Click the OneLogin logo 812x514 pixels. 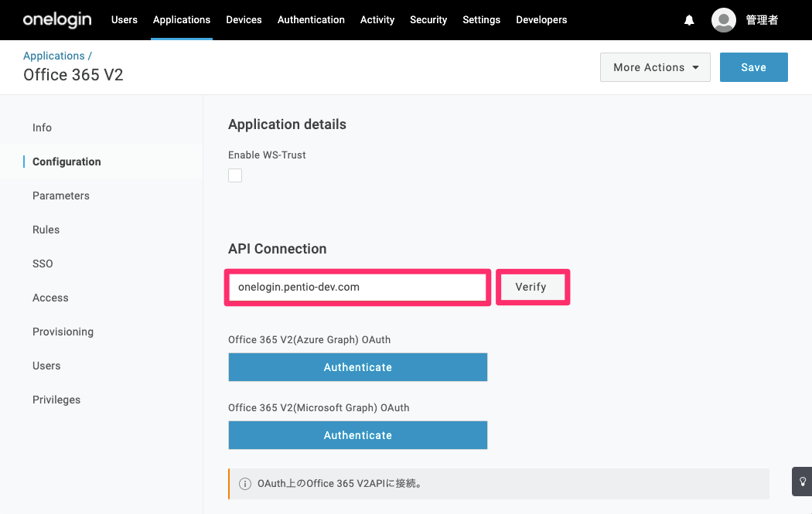[x=57, y=19]
